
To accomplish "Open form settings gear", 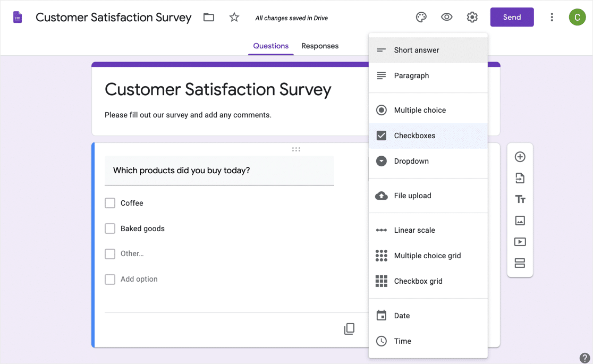I will (472, 18).
